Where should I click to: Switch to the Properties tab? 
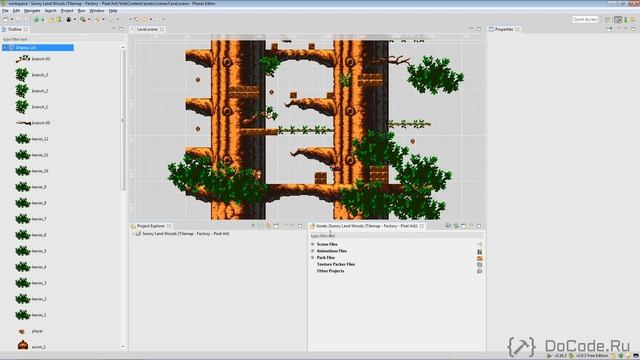[x=504, y=29]
